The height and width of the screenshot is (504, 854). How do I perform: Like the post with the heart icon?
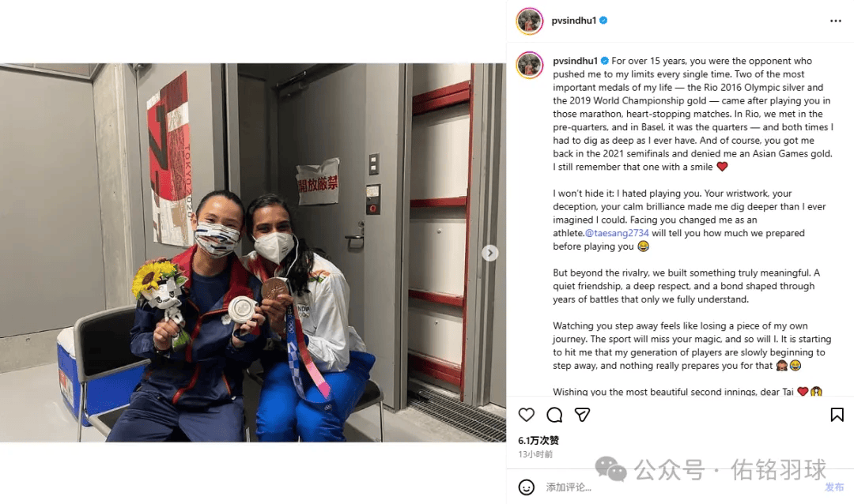coord(526,415)
